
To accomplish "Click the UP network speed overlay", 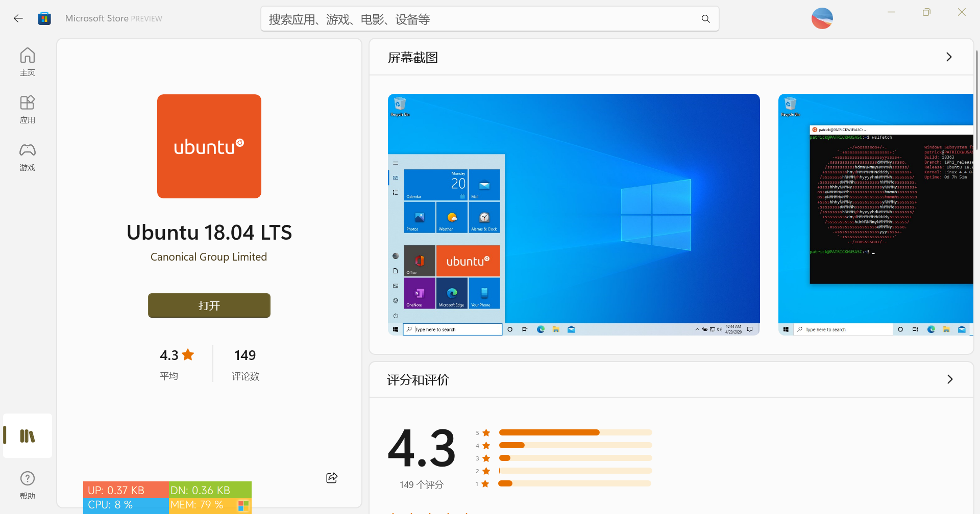I will coord(126,490).
